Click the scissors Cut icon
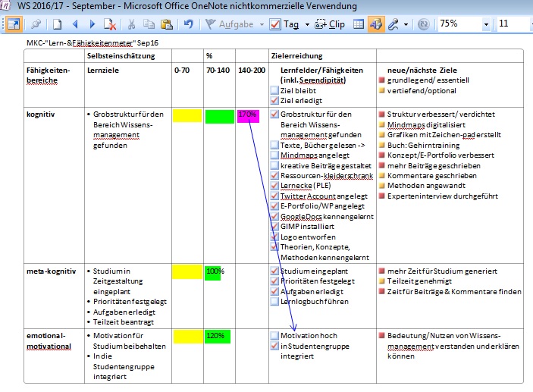The image size is (533, 392). 132,24
